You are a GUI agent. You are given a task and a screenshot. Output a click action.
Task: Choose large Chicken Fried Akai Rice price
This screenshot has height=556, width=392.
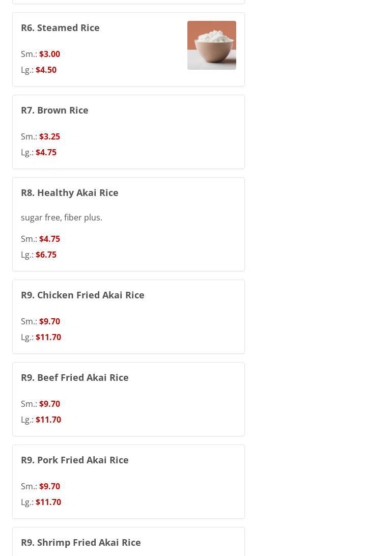pos(48,337)
